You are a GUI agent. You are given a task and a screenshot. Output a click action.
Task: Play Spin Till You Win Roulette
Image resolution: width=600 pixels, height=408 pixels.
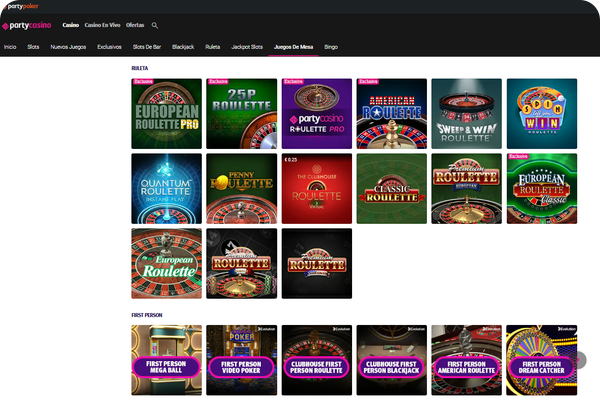542,114
